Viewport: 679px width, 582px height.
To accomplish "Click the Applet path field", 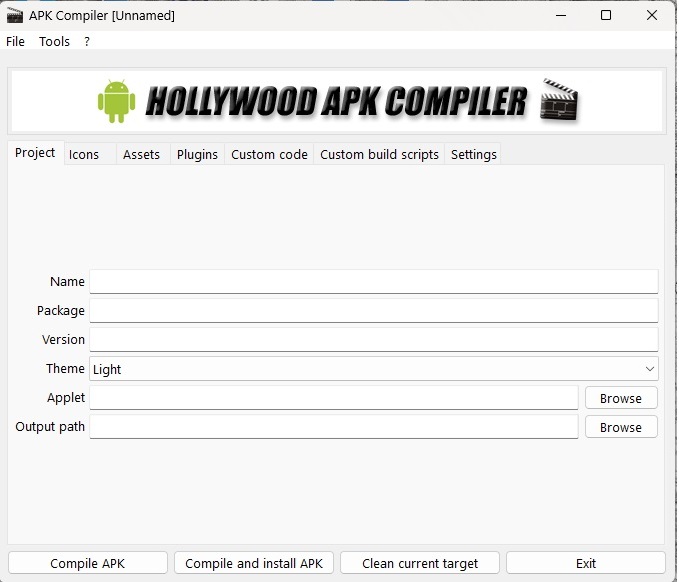I will pos(334,398).
